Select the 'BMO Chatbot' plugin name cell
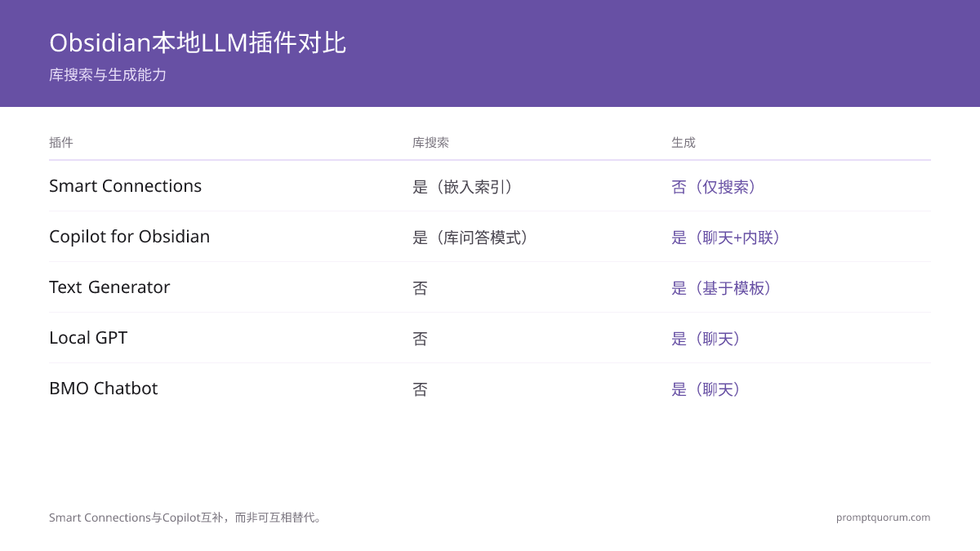 (103, 389)
